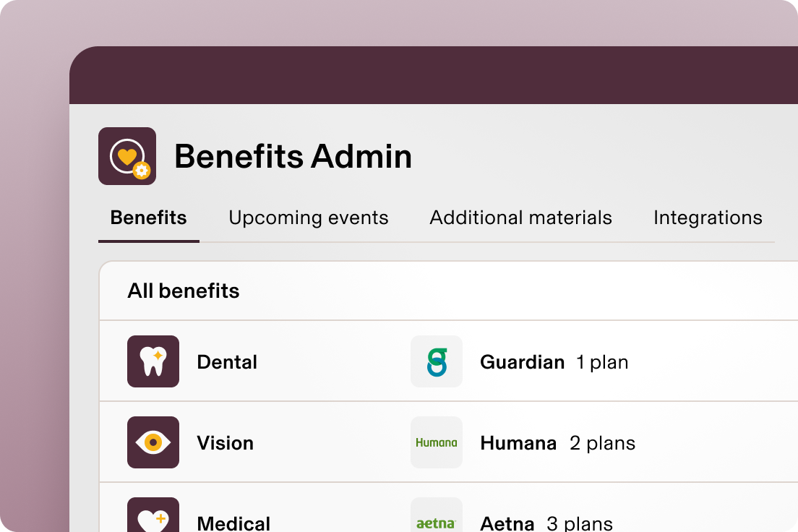Select the Integrations tab

click(x=708, y=218)
